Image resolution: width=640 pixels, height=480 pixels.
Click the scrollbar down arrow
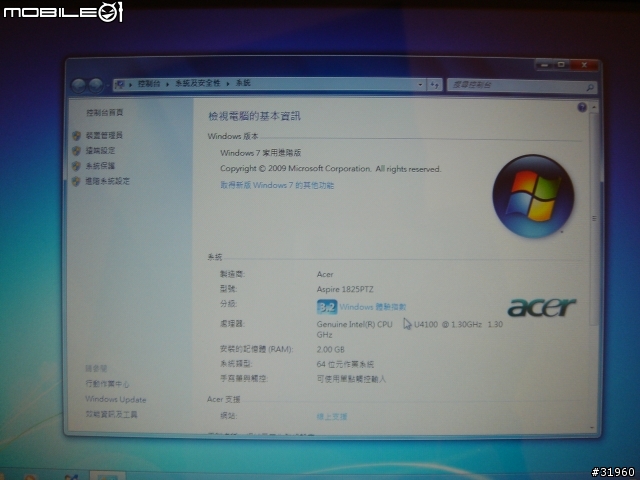tap(593, 427)
